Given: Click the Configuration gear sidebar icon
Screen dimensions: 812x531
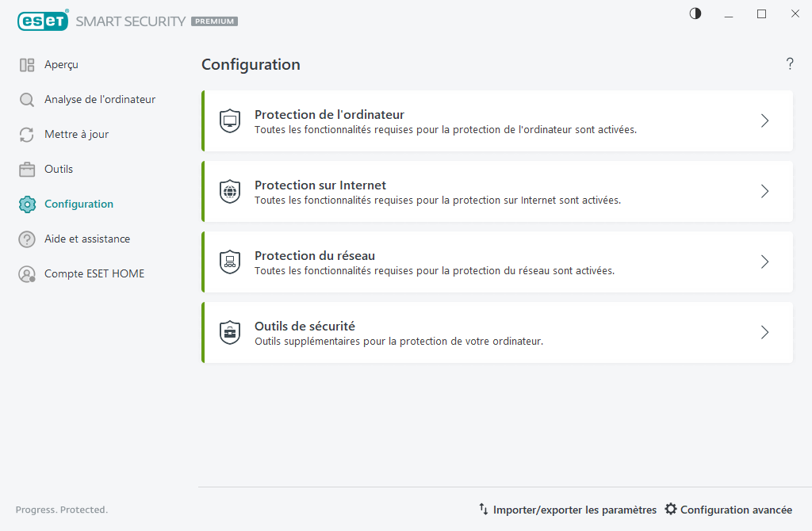Looking at the screenshot, I should click(27, 204).
